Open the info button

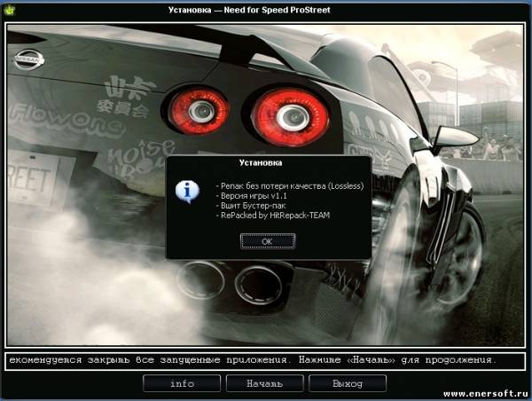tap(182, 383)
